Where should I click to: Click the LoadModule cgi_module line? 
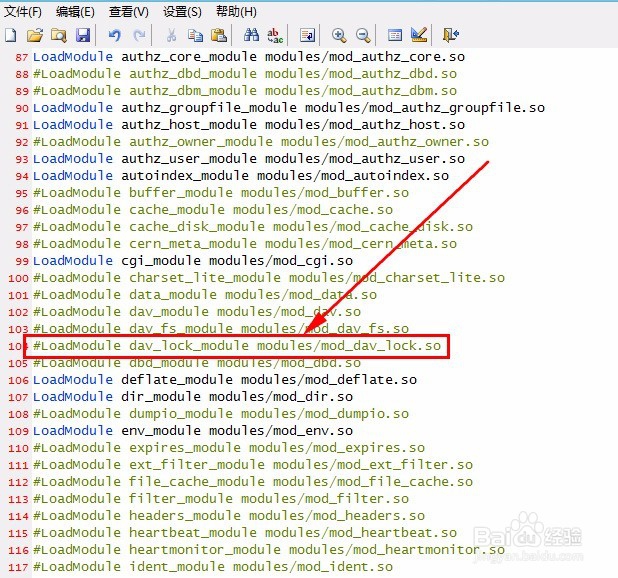tap(193, 261)
